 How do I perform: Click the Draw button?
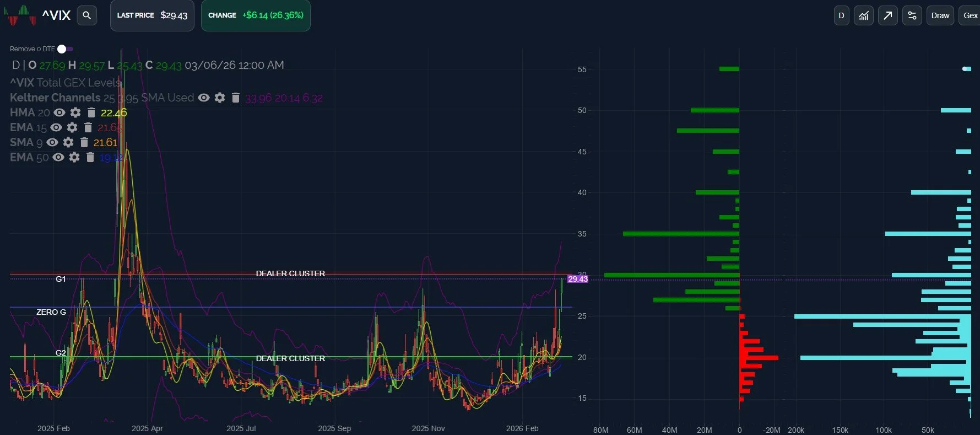click(x=940, y=15)
